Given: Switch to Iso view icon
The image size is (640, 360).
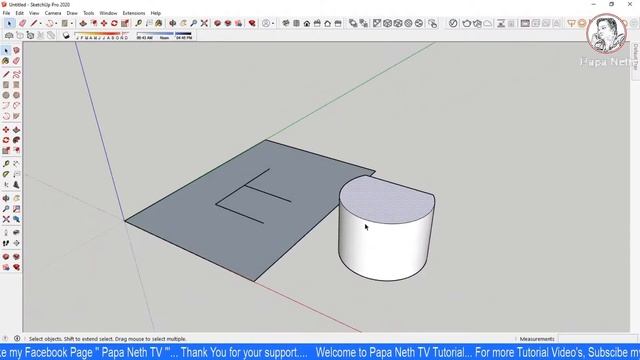Looking at the screenshot, I should tap(286, 23).
